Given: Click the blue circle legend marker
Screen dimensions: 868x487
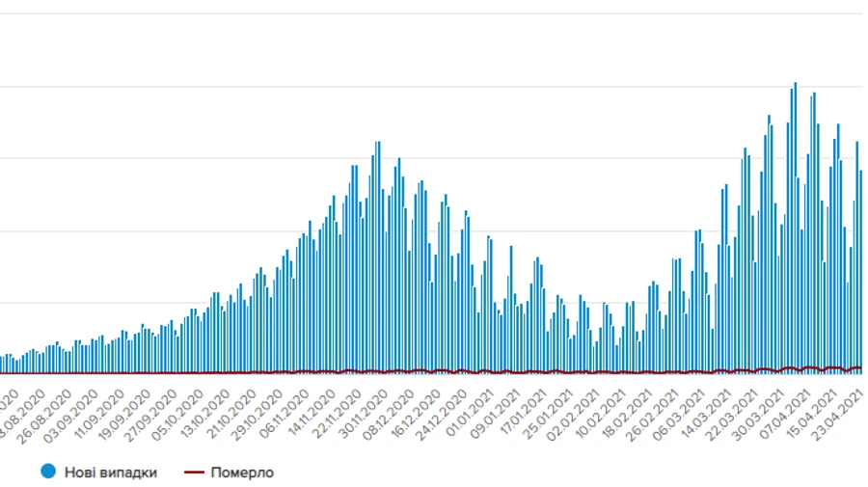Looking at the screenshot, I should tap(47, 472).
